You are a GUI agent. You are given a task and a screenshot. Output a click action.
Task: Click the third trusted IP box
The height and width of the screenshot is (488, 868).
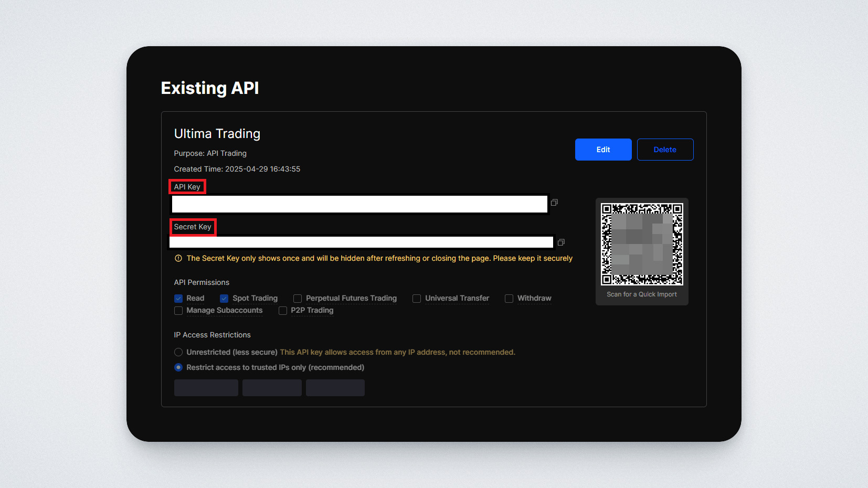tap(335, 388)
